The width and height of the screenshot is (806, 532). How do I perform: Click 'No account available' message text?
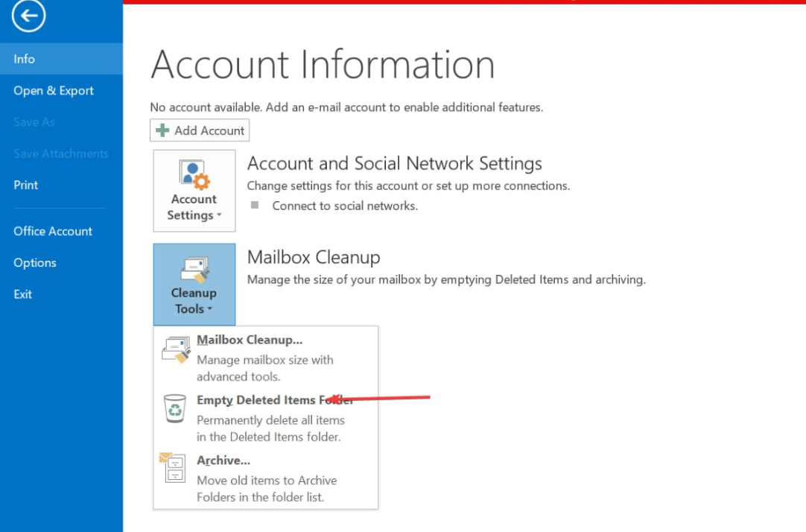tap(346, 107)
